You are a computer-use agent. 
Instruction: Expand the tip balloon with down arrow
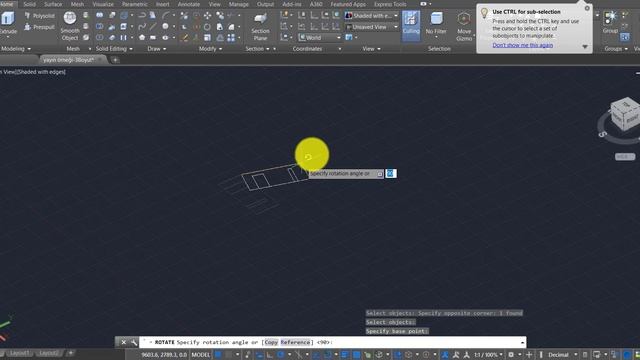[584, 47]
